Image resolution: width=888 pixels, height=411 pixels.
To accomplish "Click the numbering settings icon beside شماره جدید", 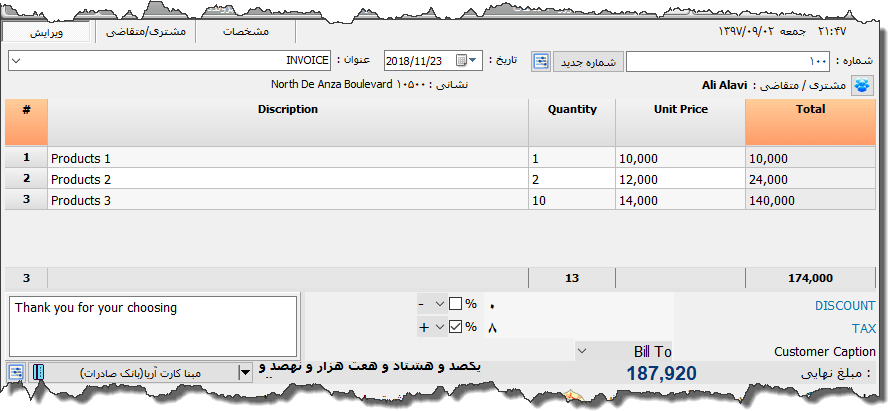I will pyautogui.click(x=541, y=61).
